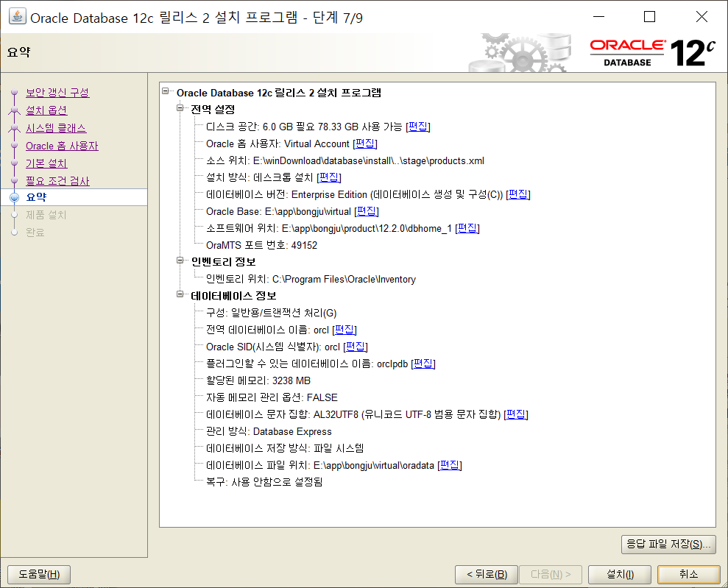Select the 자동 메모리 관리 옵션: FALSE row
The width and height of the screenshot is (728, 588).
(x=272, y=397)
